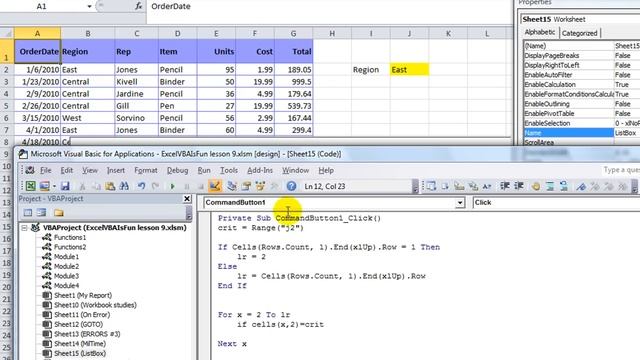The width and height of the screenshot is (640, 360).
Task: Open the Insert UserForm dropdown arrow
Action: (55, 187)
